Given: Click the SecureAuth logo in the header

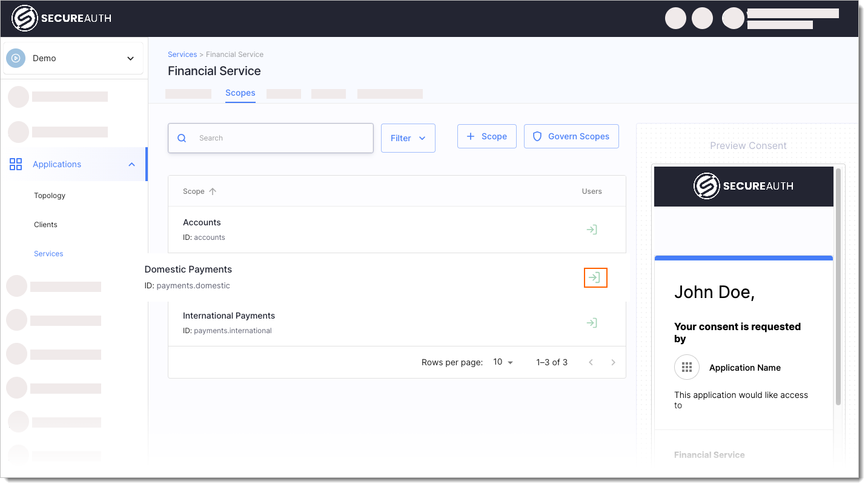Looking at the screenshot, I should point(61,18).
